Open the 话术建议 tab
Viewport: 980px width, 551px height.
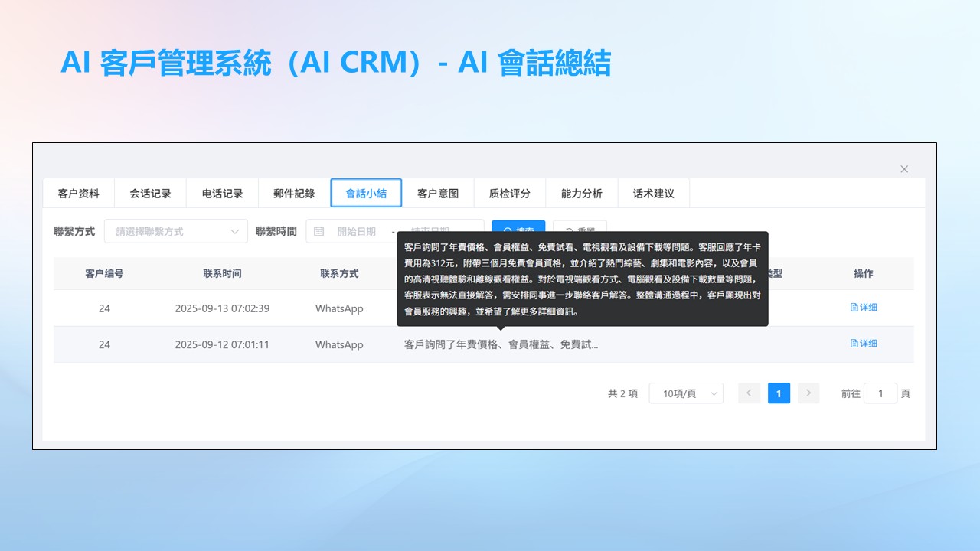tap(654, 194)
